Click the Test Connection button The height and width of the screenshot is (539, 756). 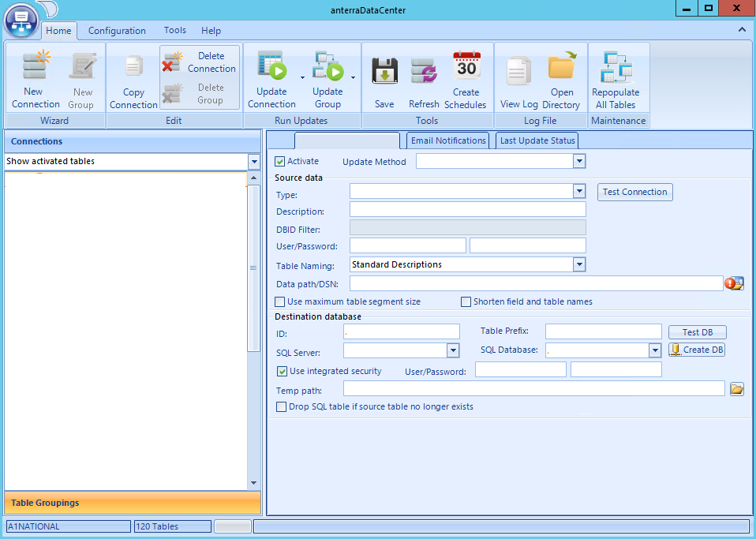coord(634,192)
